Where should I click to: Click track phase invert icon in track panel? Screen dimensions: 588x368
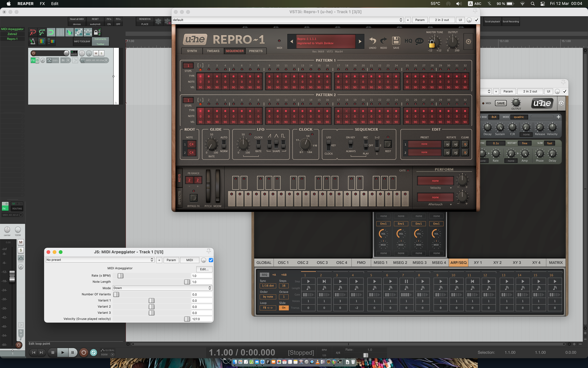(43, 60)
